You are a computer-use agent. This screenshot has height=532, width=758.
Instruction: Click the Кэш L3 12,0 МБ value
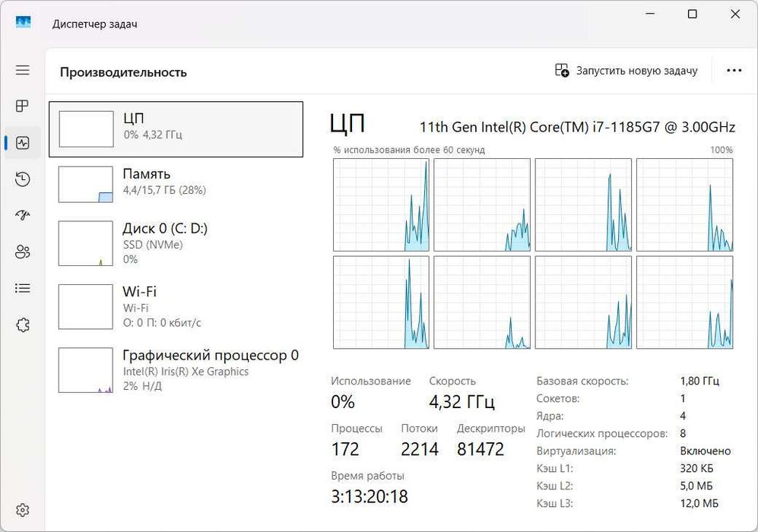699,503
